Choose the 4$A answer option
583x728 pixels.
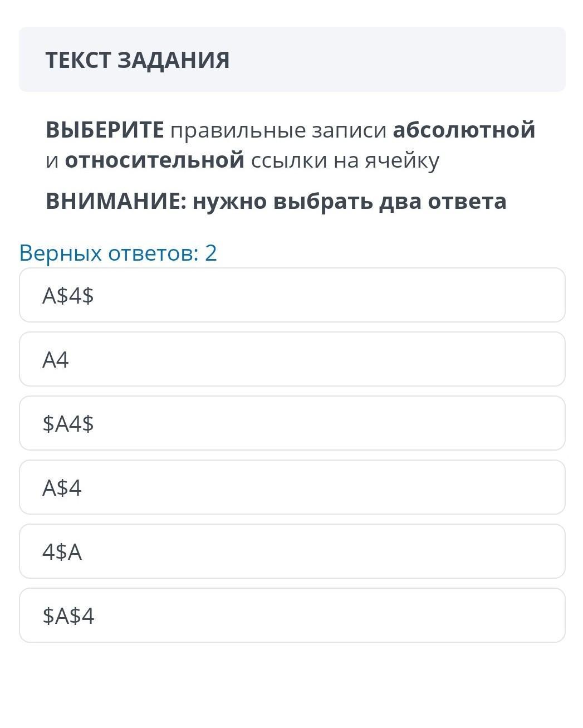pyautogui.click(x=292, y=551)
